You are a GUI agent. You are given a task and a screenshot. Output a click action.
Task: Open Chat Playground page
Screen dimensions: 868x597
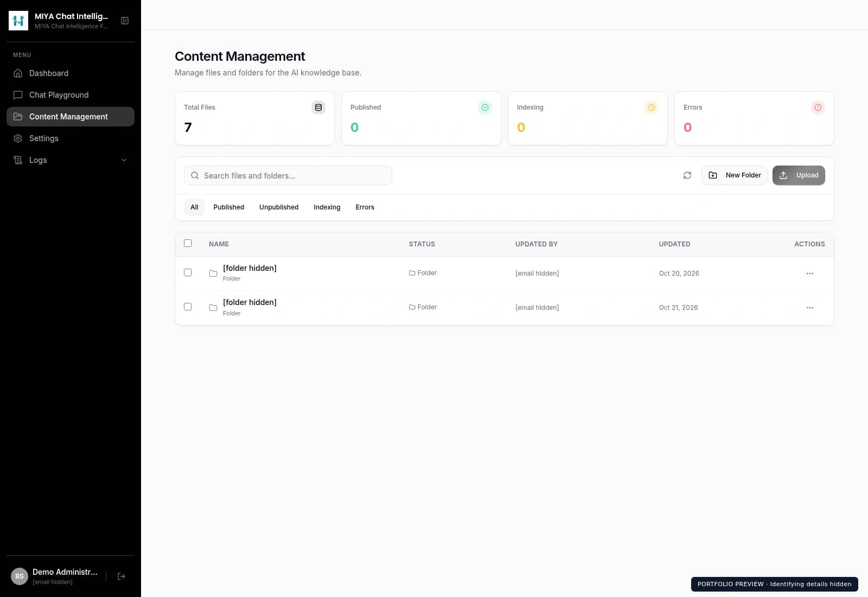(71, 95)
